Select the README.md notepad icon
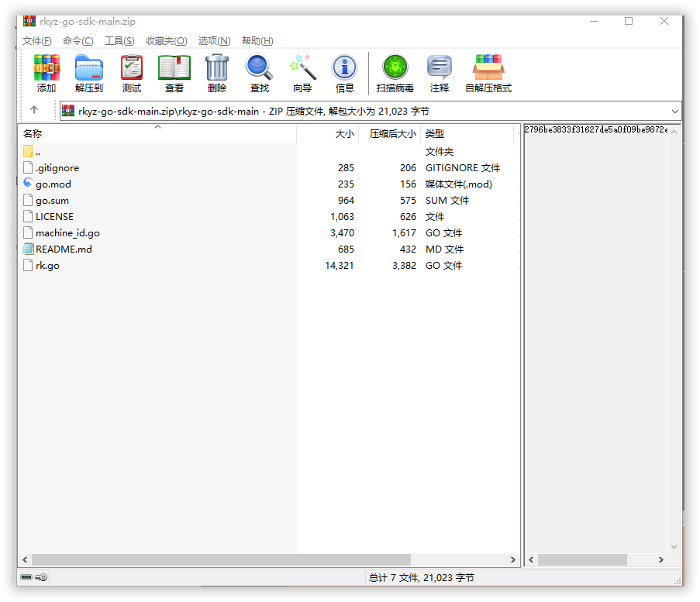 (28, 249)
